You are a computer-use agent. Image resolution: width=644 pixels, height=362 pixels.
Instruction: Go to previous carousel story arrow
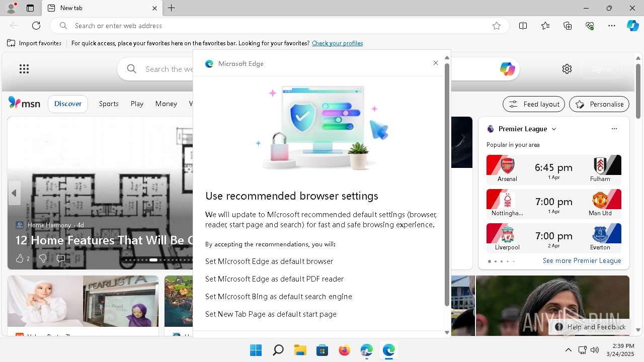pos(14,193)
